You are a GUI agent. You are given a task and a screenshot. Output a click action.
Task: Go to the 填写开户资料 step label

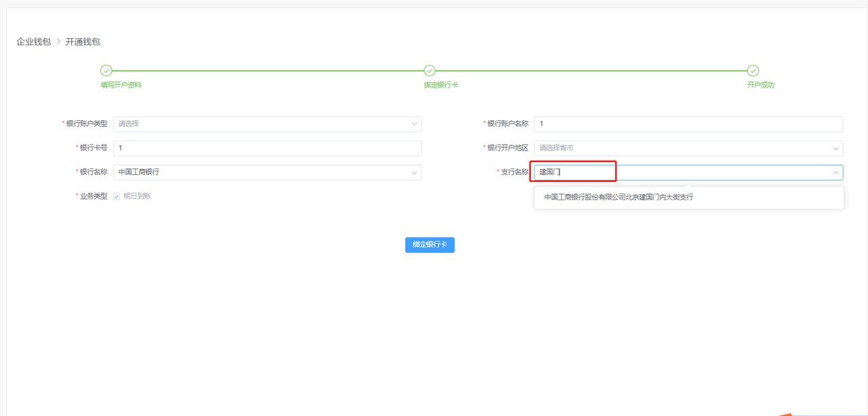point(121,86)
